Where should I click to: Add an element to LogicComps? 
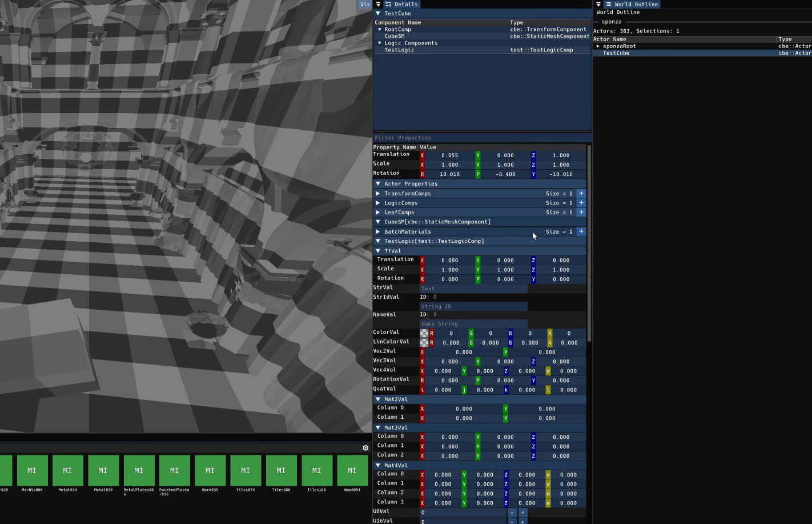click(x=581, y=203)
